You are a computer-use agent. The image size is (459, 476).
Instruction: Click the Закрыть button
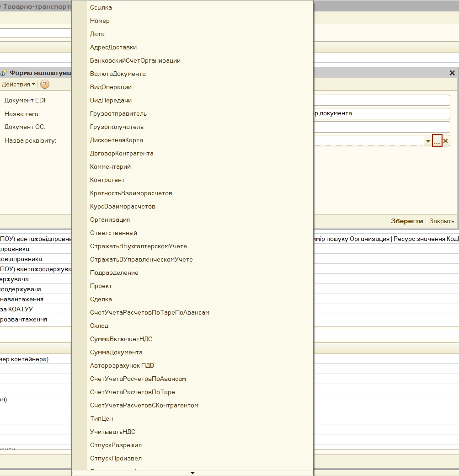pos(442,221)
